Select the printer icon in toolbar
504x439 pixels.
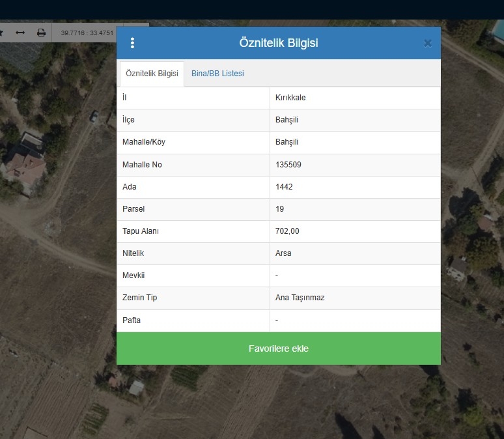click(x=41, y=33)
